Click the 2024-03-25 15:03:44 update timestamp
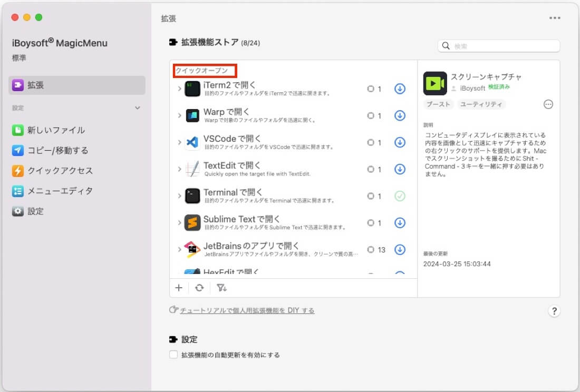 click(457, 264)
